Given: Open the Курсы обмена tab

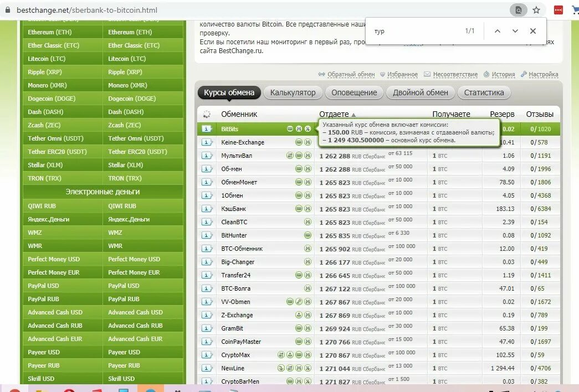Looking at the screenshot, I should tap(229, 92).
